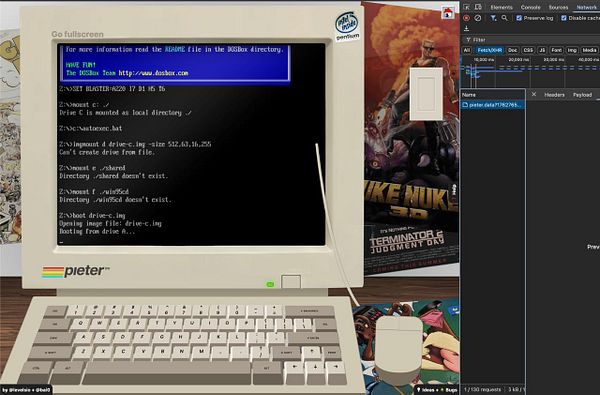This screenshot has width=600, height=395.
Task: Click the export HAR download icon
Action: click(466, 29)
